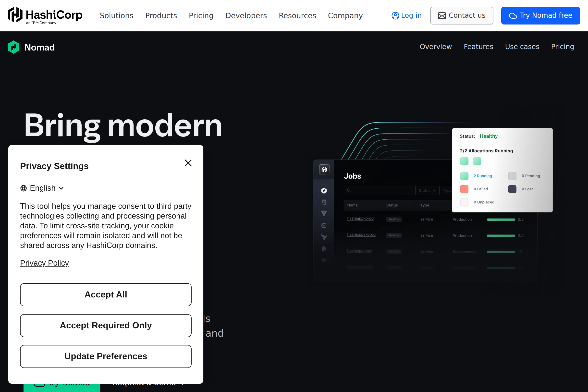Click the gray Pending color swatch
The height and width of the screenshot is (392, 588).
pyautogui.click(x=512, y=176)
